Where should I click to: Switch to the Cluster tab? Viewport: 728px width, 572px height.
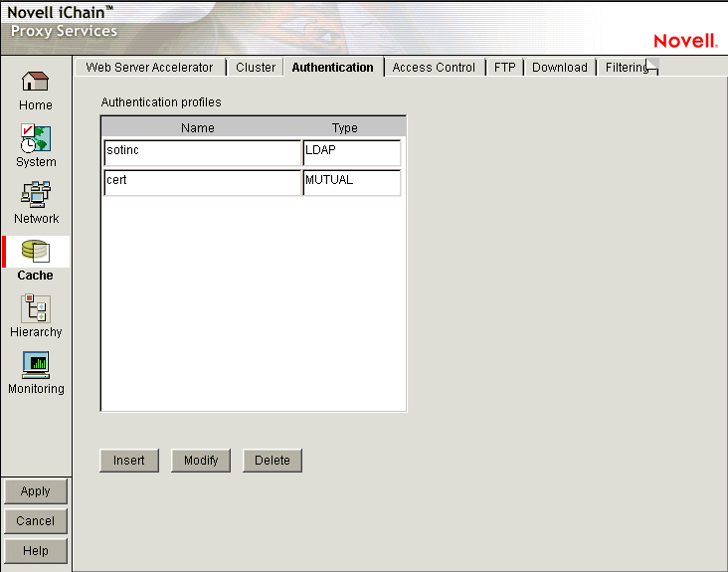click(x=256, y=68)
